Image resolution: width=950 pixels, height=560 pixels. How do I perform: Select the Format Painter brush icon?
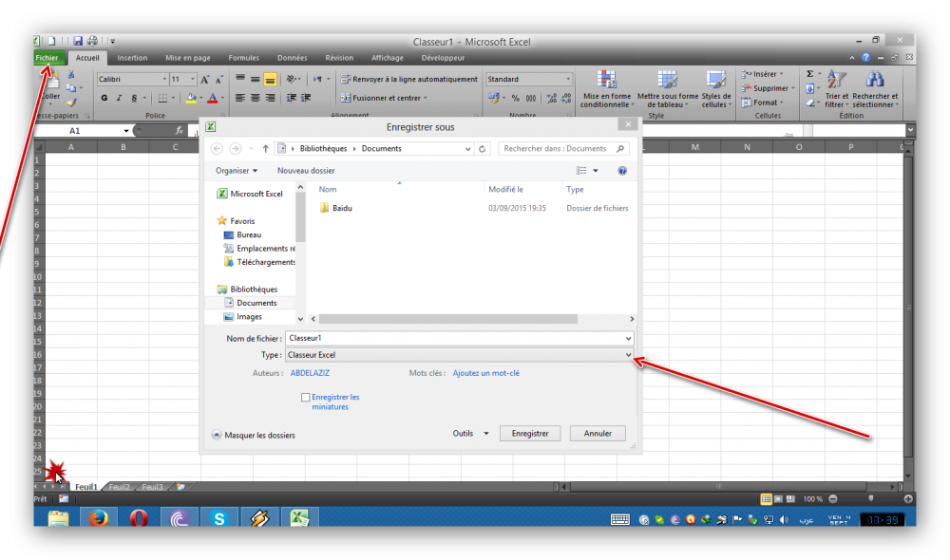(x=71, y=103)
